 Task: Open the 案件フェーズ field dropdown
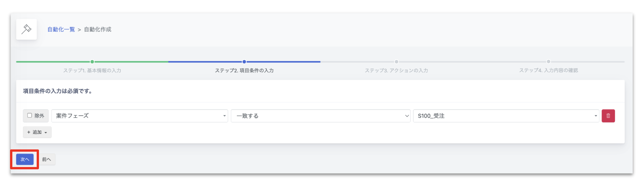click(x=139, y=116)
